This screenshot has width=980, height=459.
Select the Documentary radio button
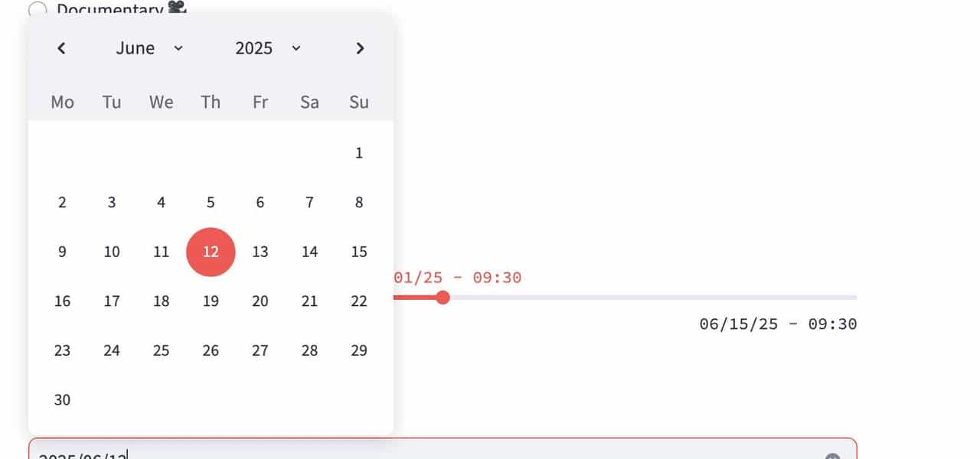pyautogui.click(x=38, y=9)
